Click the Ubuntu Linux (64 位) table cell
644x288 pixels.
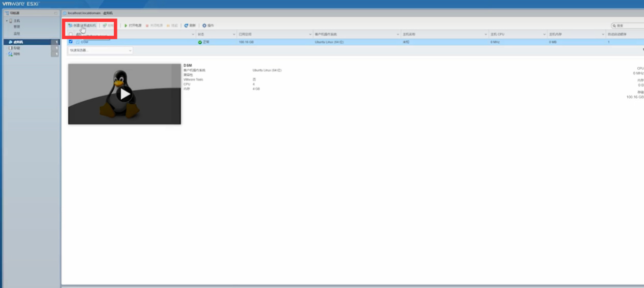point(329,42)
